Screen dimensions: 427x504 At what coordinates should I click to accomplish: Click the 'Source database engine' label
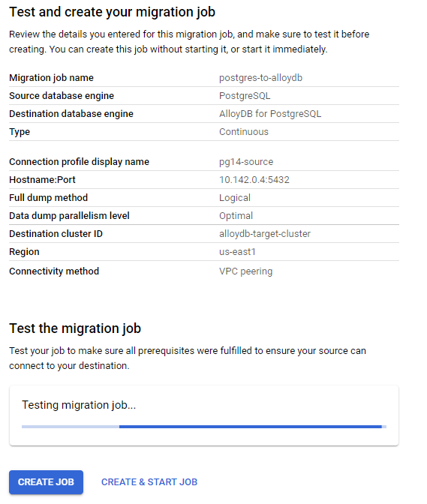pyautogui.click(x=62, y=96)
